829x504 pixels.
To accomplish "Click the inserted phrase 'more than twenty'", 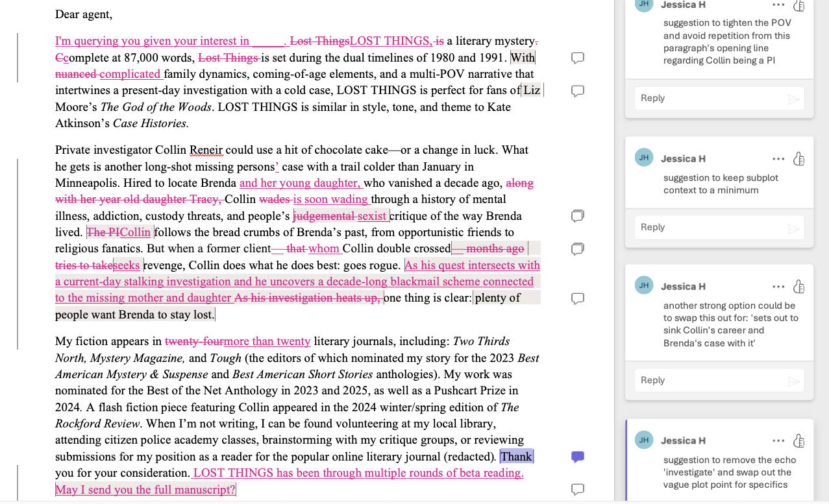I will coord(267,341).
